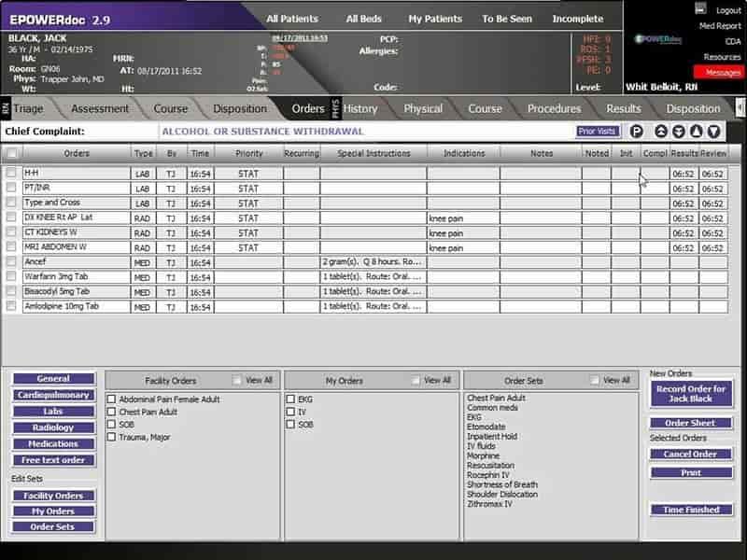The image size is (747, 560).
Task: Switch to the Orders tab
Action: 308,108
